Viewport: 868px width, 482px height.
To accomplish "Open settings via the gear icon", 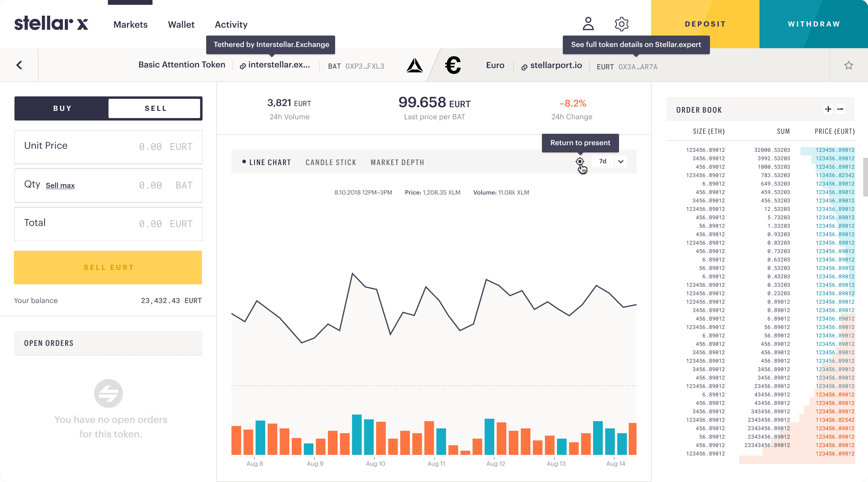I will (x=621, y=24).
